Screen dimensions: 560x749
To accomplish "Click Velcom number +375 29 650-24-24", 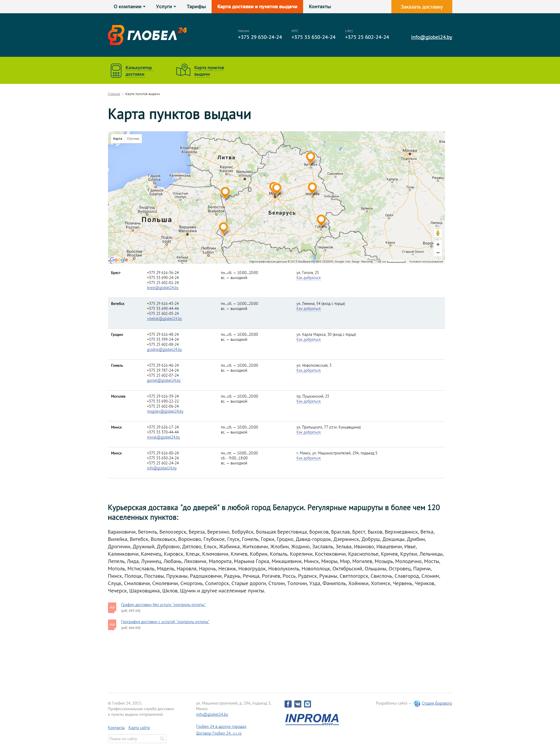I will click(260, 37).
